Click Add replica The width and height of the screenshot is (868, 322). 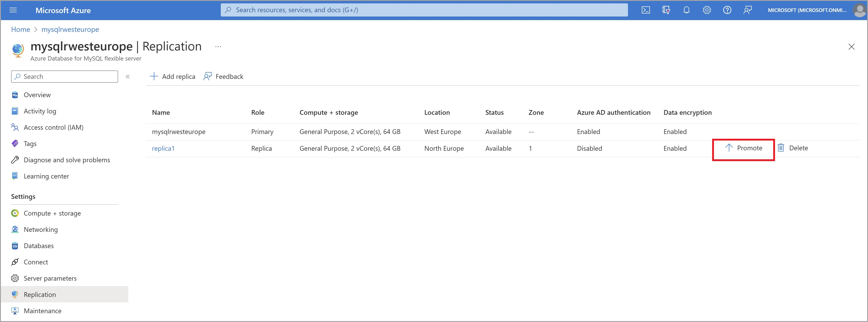(x=173, y=77)
